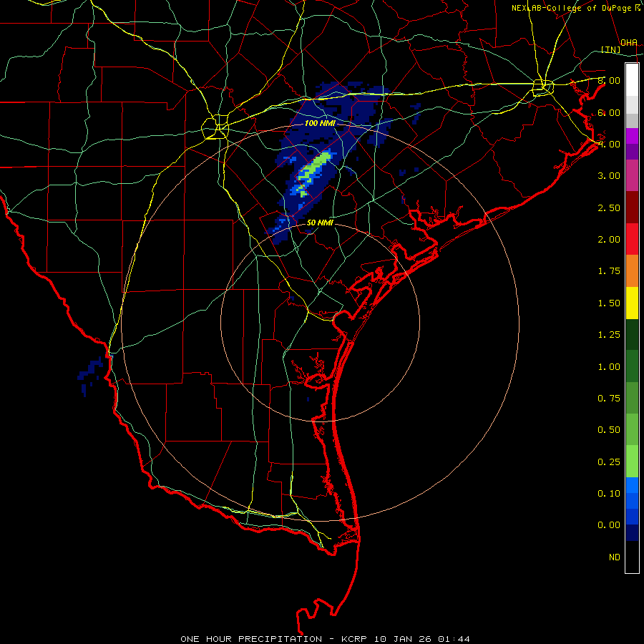Click the 1.00 legend value

tap(609, 367)
